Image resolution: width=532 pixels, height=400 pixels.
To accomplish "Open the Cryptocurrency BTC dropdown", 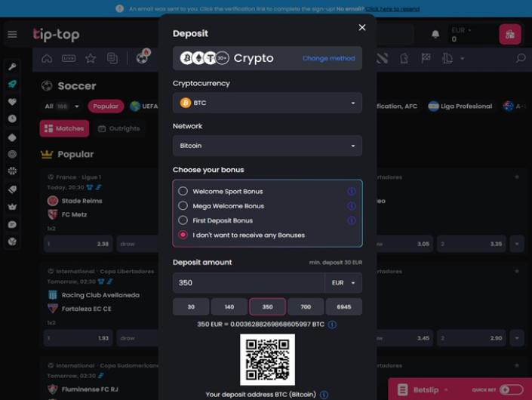I will 267,103.
